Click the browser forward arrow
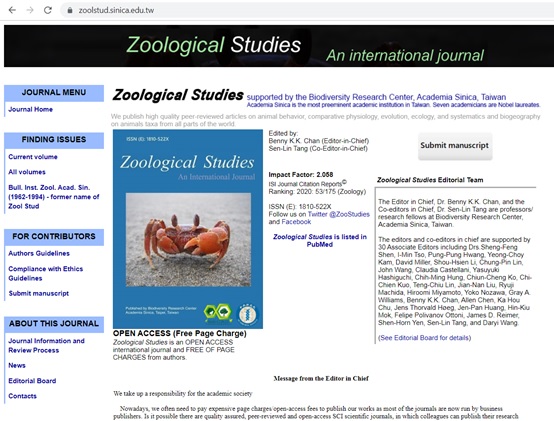The width and height of the screenshot is (554, 421). coord(30,10)
